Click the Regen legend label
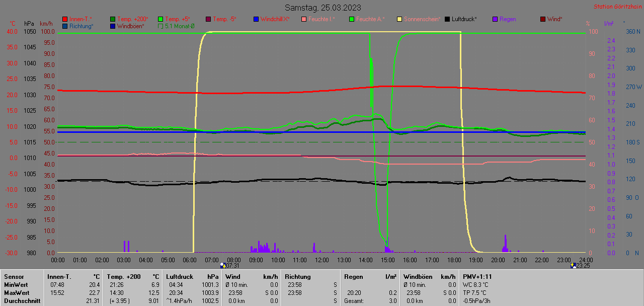The height and width of the screenshot is (306, 644). pyautogui.click(x=508, y=19)
